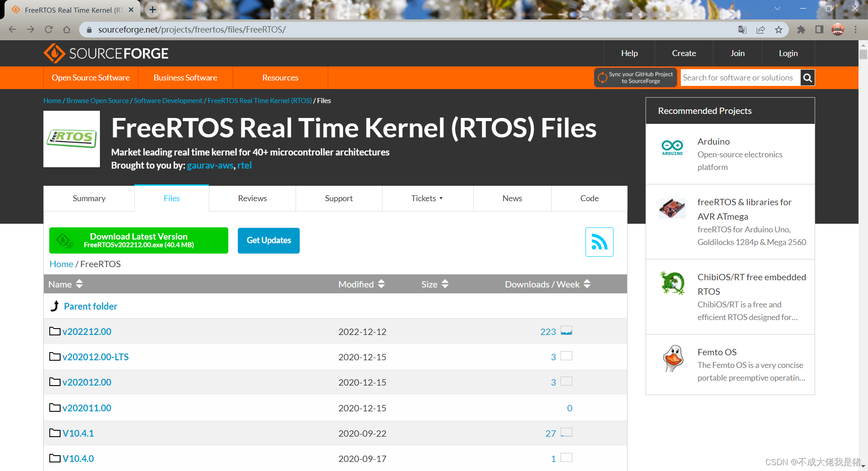Click gaurav-aws author link

210,165
